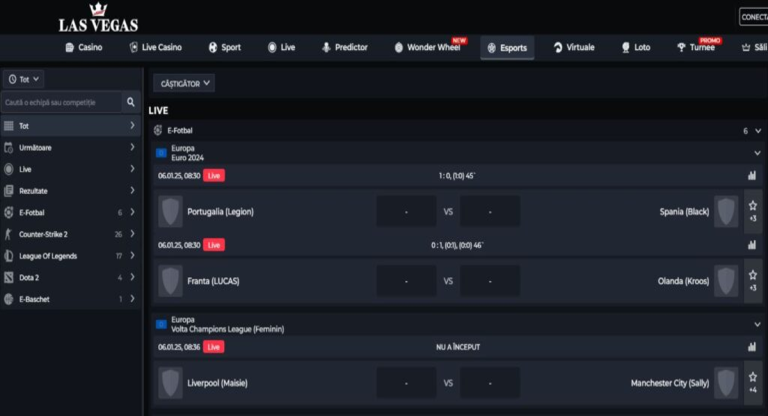The height and width of the screenshot is (416, 768).
Task: Click the Rezultate sidebar icon
Action: pos(8,191)
